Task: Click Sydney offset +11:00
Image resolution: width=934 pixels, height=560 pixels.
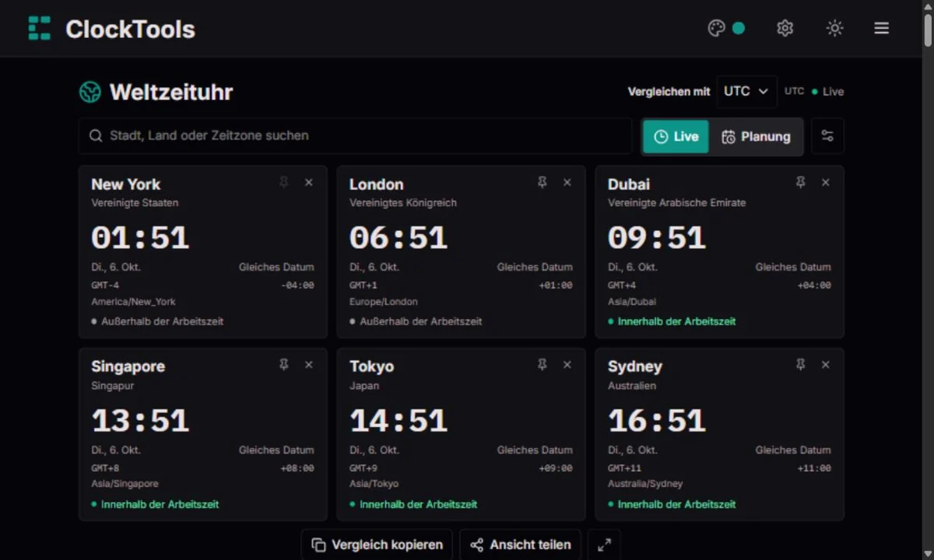Action: click(x=814, y=468)
